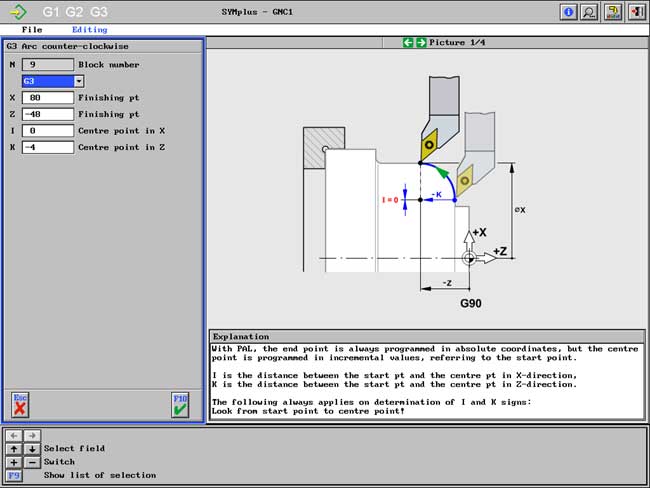Click the X Finishing pt field
Viewport: 650px width, 488px height.
pos(47,98)
